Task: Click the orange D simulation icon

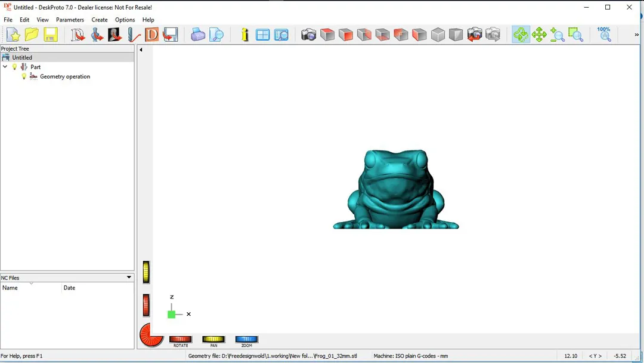Action: pos(151,35)
